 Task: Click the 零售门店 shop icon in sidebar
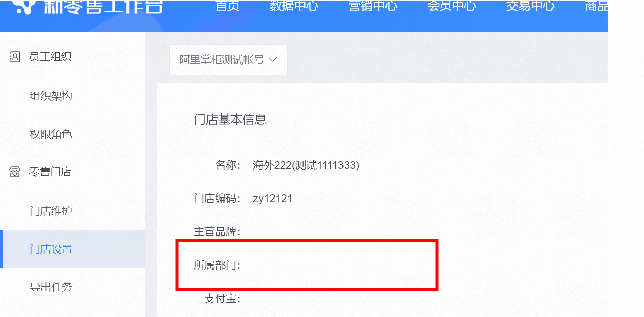coord(15,172)
